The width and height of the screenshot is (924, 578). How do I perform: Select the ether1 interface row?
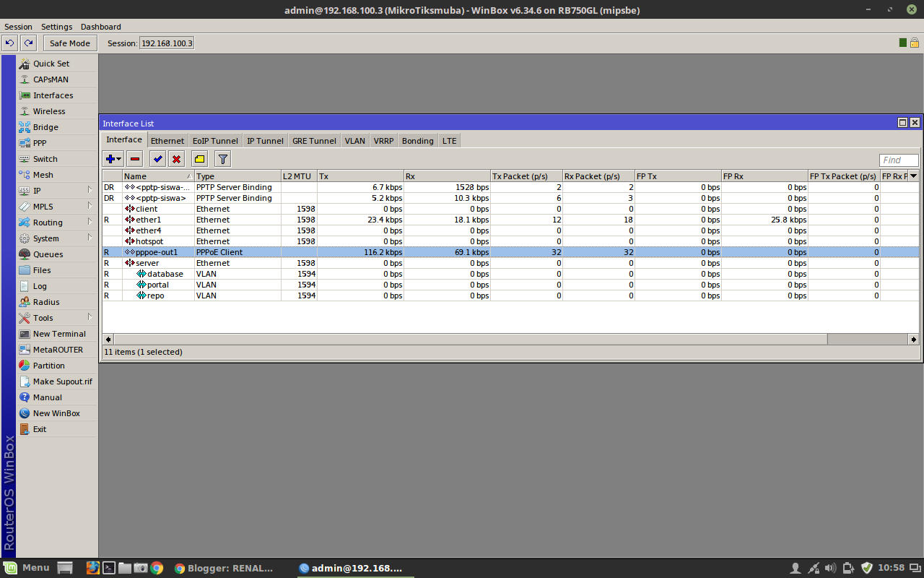point(510,220)
